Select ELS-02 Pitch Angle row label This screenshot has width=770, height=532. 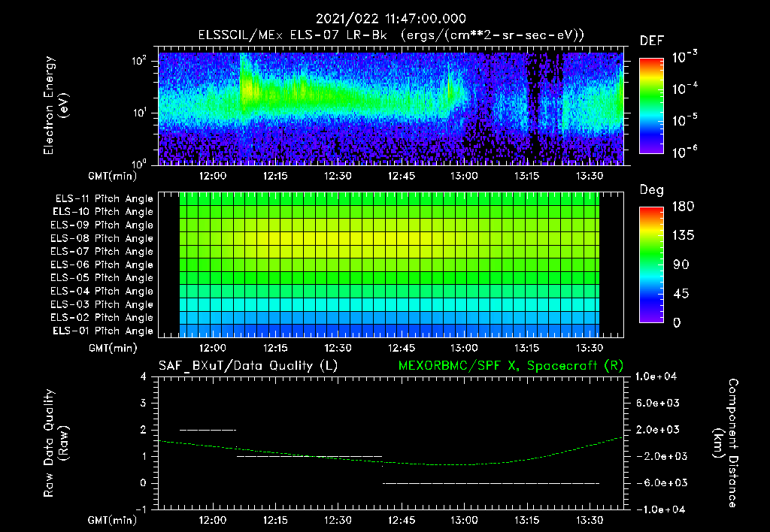click(102, 318)
